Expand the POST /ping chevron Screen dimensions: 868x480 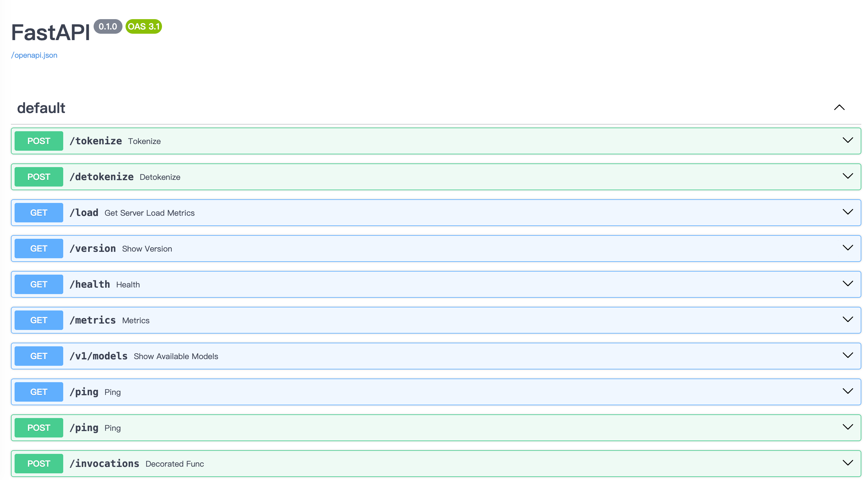tap(847, 427)
